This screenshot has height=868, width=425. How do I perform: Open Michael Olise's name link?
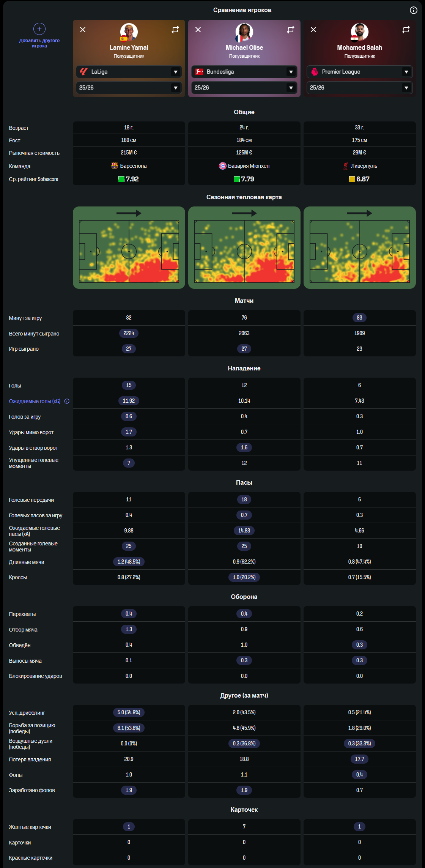point(244,47)
